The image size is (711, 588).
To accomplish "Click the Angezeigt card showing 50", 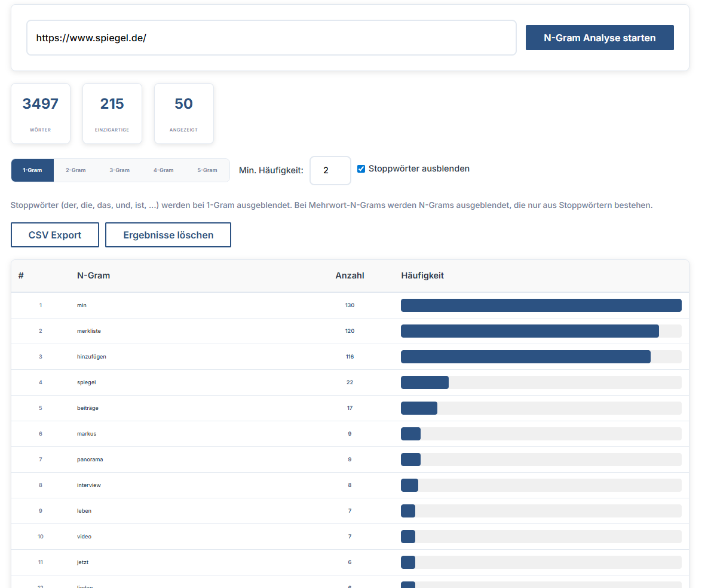I will click(x=183, y=113).
